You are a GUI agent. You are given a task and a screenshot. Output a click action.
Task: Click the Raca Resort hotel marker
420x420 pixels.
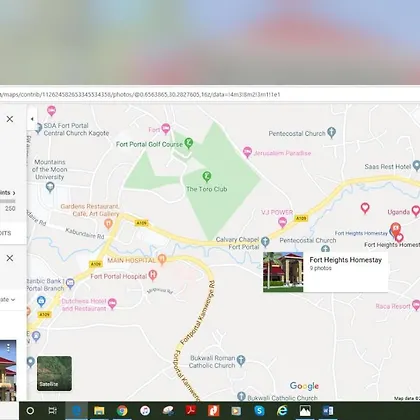[416, 305]
